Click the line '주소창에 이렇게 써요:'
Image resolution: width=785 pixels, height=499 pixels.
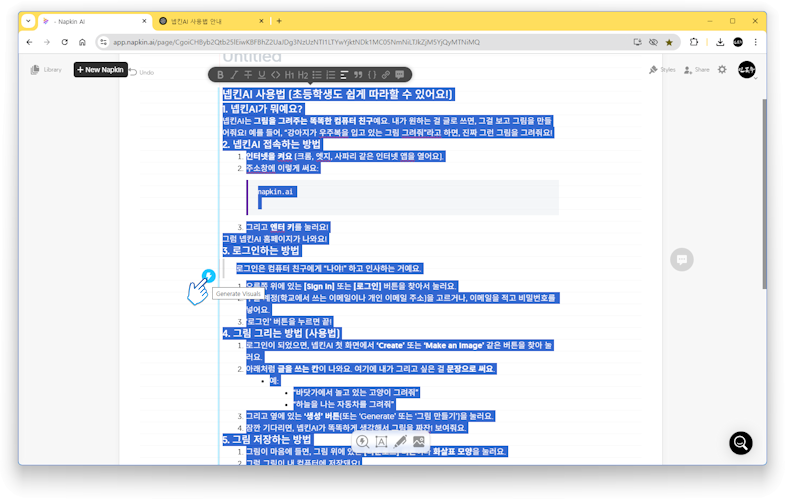282,168
